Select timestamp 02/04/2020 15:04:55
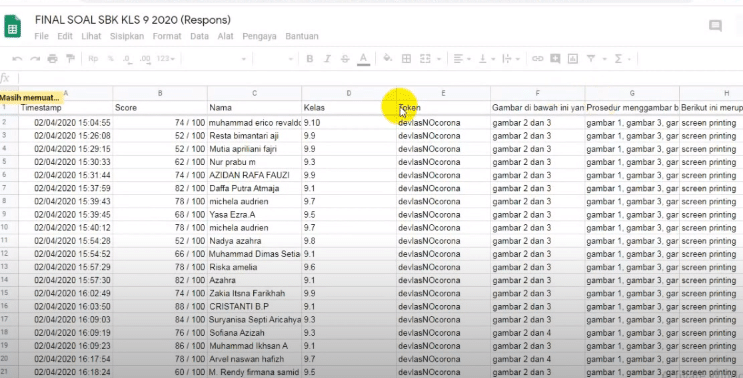This screenshot has height=378, width=743. coord(65,123)
